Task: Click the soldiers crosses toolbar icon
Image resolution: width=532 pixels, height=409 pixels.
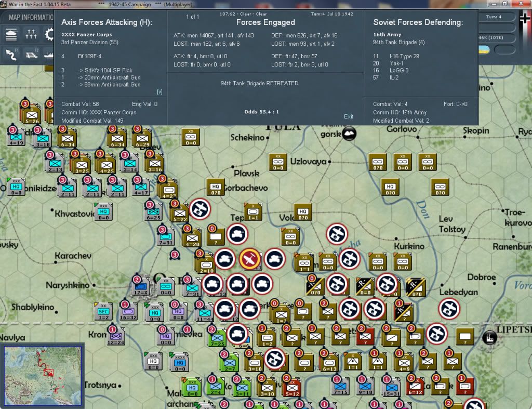Action: coord(31,35)
